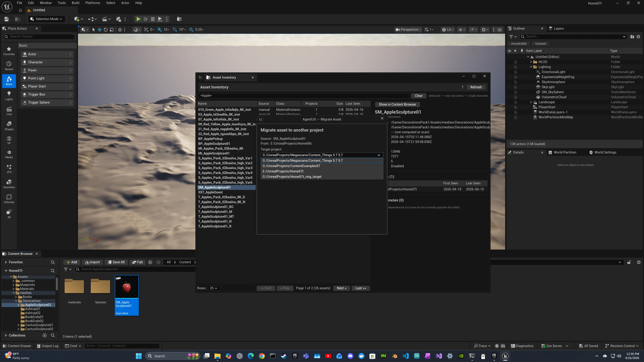Select the Geometry category in Place Actors
This screenshot has height=362, width=644.
point(9,184)
